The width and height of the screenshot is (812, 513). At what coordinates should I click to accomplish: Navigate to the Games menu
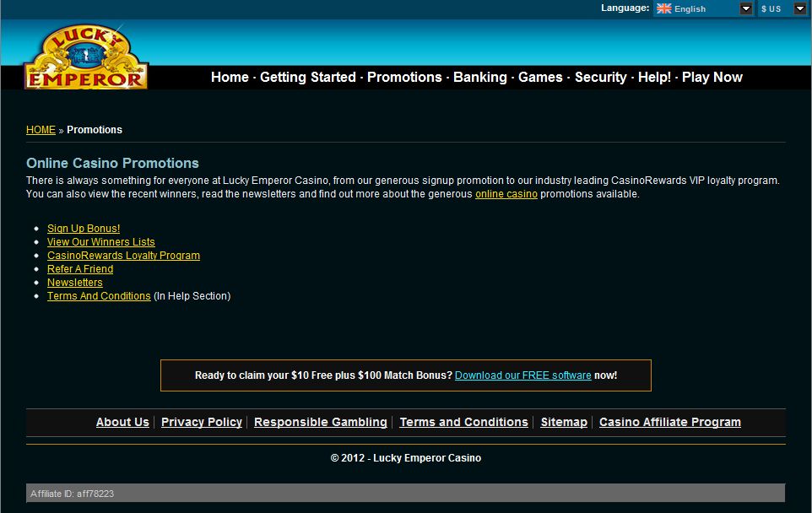pos(540,77)
